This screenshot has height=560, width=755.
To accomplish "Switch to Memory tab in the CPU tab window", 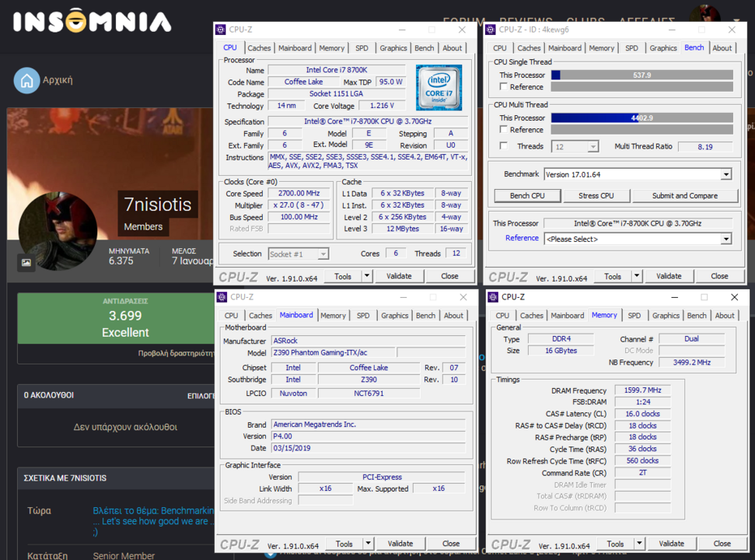I will 332,48.
